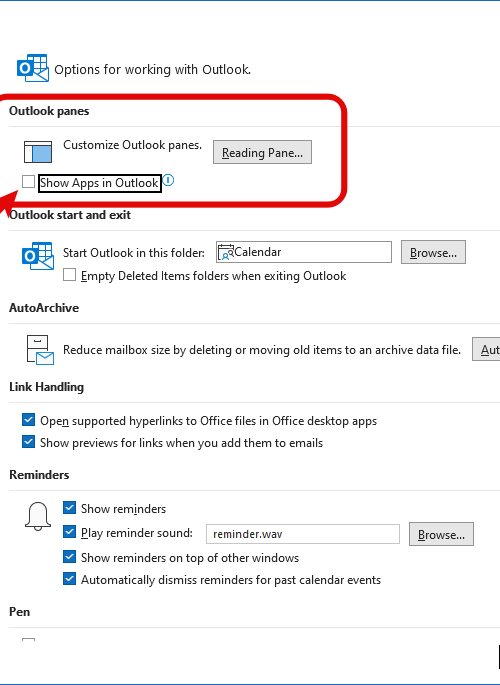Screen dimensions: 500x685
Task: Click the Customize Outlook panes layout icon
Action: point(38,151)
